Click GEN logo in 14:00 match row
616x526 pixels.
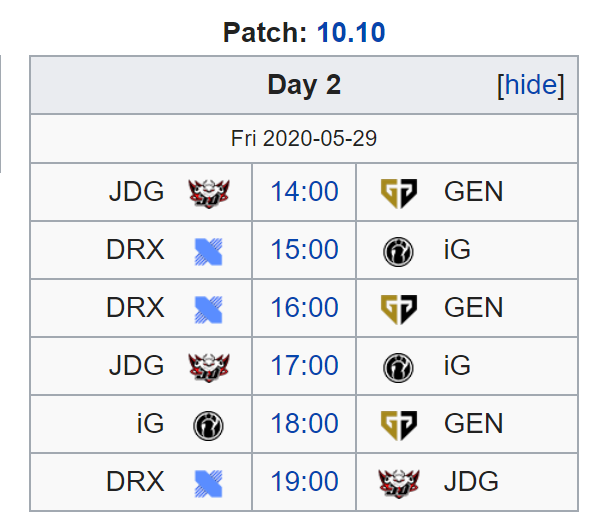[x=399, y=193]
